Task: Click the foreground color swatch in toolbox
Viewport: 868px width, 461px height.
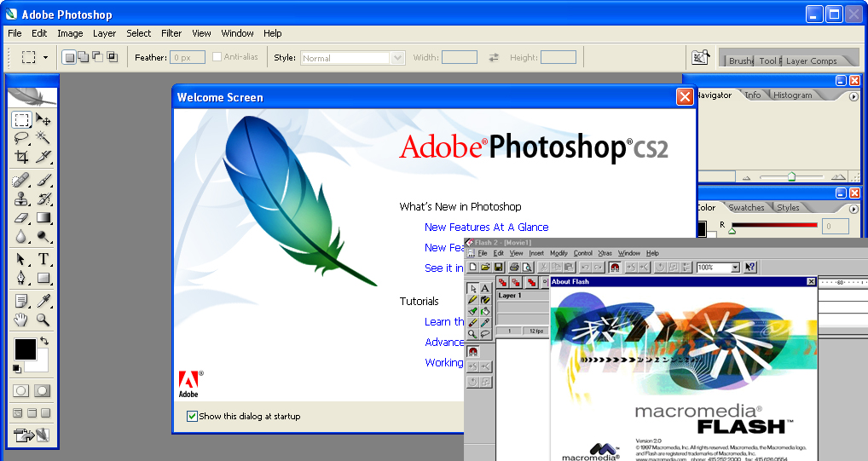Action: pyautogui.click(x=25, y=349)
